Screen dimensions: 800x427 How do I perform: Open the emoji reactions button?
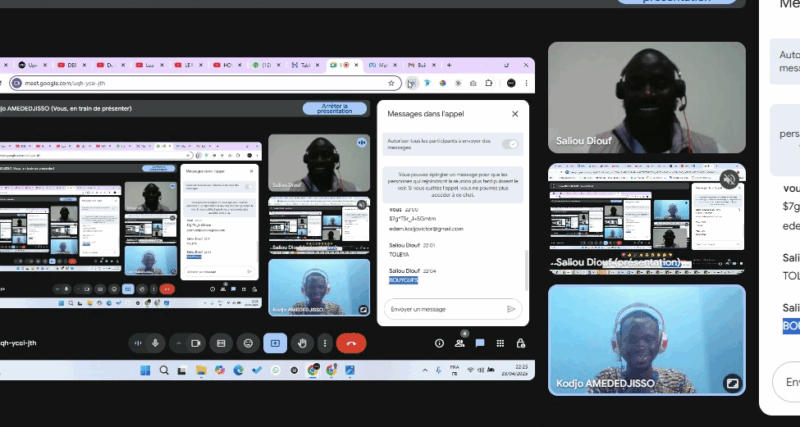click(x=247, y=343)
